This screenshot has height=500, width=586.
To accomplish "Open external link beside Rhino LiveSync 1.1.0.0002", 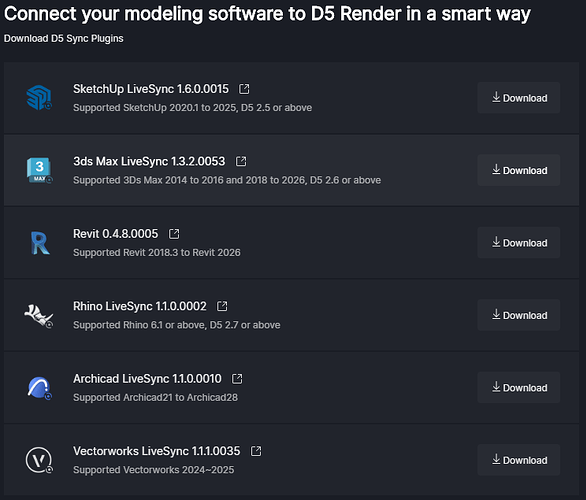I will (222, 306).
